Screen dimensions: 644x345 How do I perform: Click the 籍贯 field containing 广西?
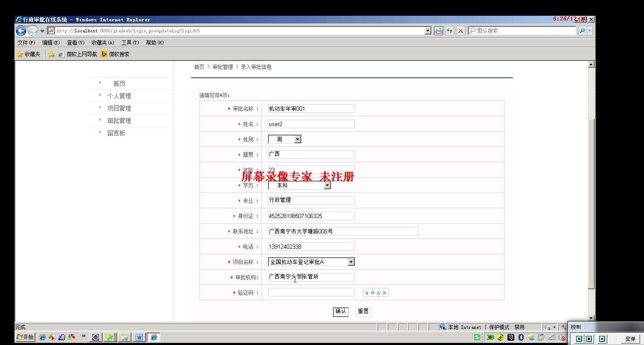click(x=311, y=155)
